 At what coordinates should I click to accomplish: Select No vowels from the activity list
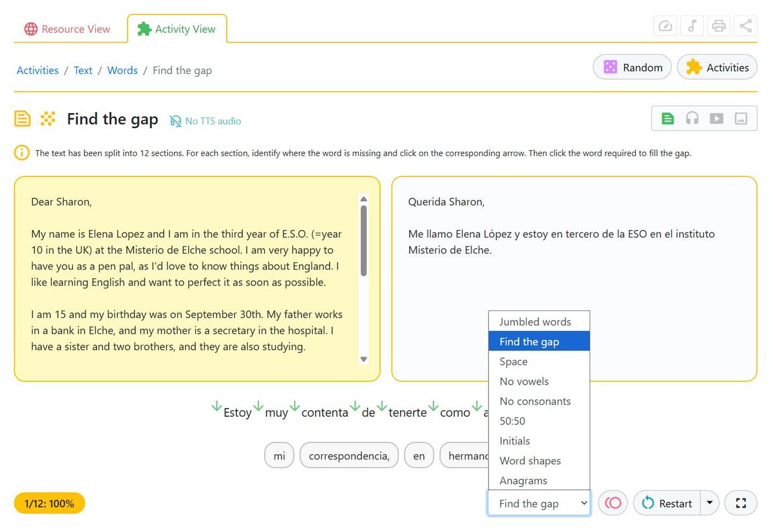tap(523, 381)
